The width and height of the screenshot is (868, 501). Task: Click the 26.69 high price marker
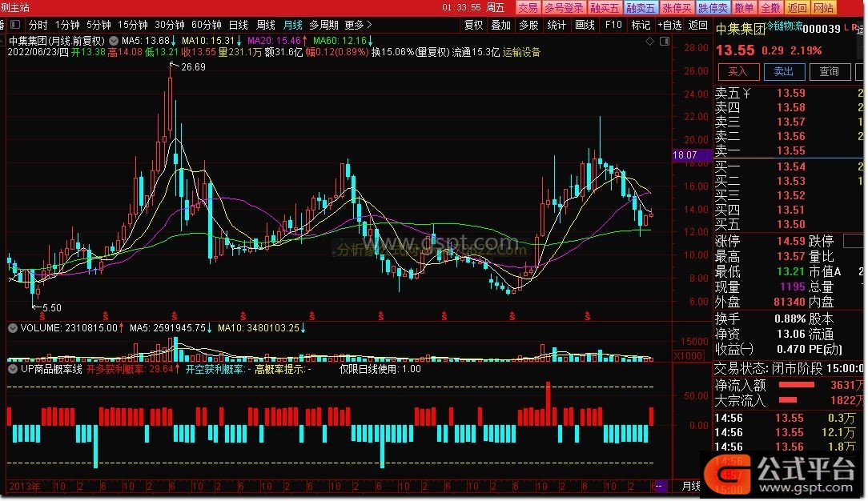point(193,67)
